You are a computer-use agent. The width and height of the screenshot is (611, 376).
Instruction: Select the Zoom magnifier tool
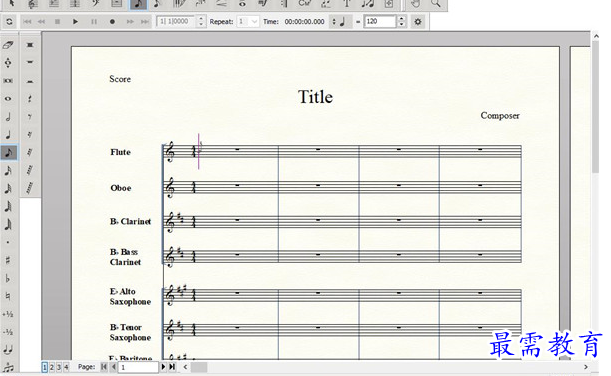(x=436, y=4)
